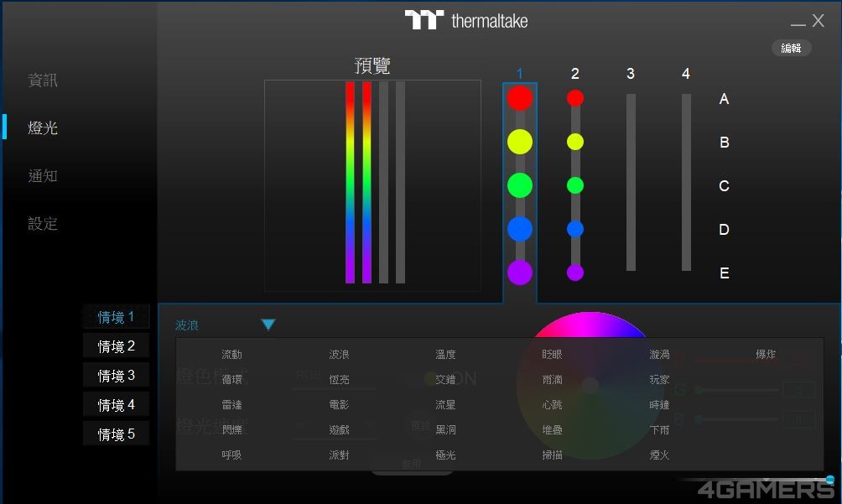Select 雨滴 from the effect list
This screenshot has width=842, height=504.
[x=552, y=380]
